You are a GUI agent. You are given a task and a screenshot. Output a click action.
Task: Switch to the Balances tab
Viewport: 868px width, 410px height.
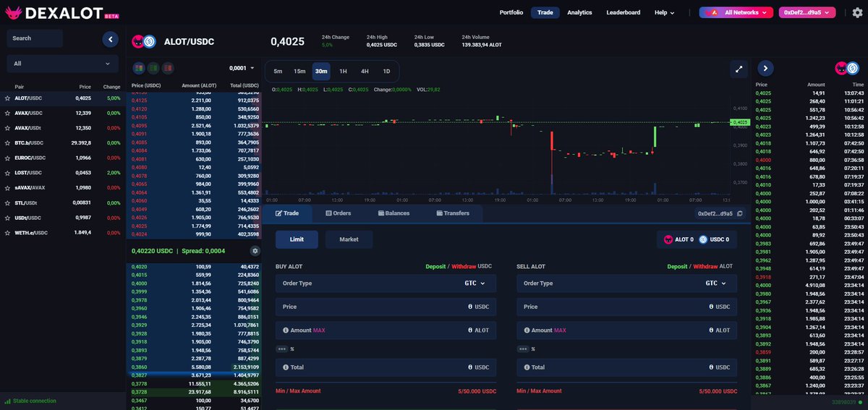coord(393,213)
